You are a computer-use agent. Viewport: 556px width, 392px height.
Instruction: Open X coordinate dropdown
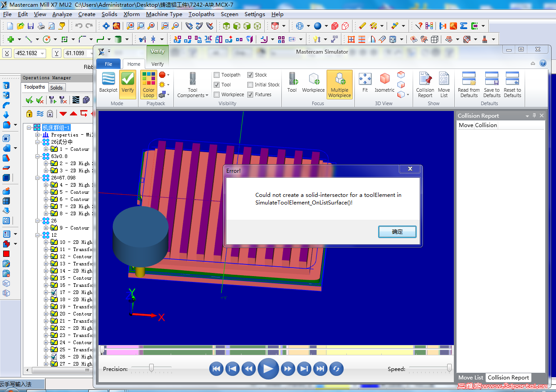point(43,53)
